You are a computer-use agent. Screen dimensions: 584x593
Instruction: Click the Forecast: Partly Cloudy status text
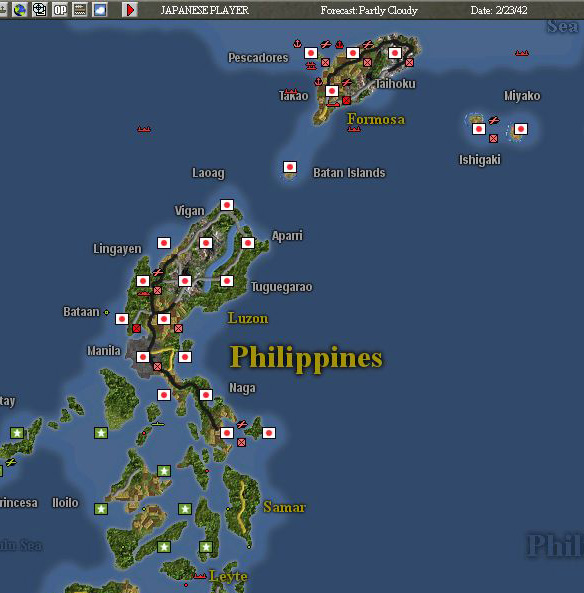369,10
